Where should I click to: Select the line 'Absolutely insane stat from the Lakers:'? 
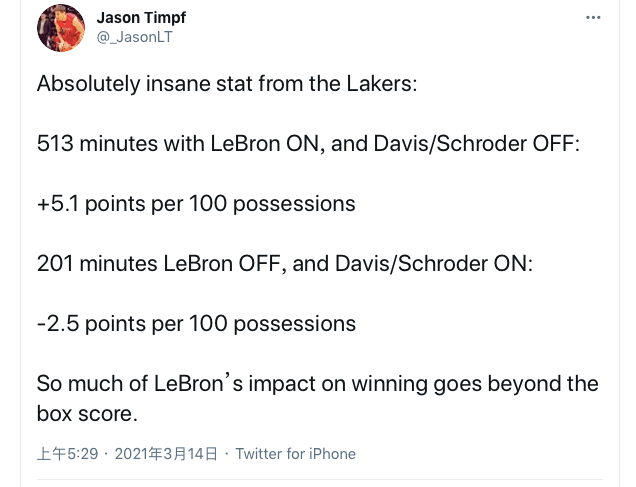(x=227, y=84)
